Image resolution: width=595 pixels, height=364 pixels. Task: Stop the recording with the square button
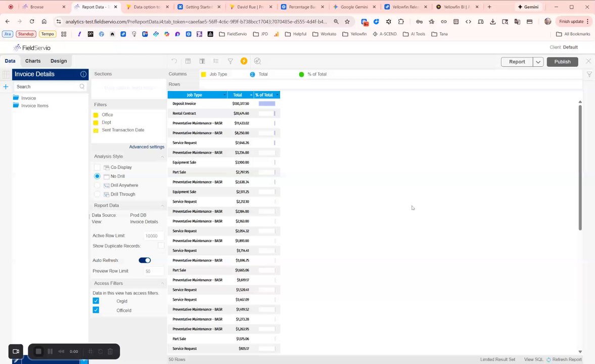[38, 351]
